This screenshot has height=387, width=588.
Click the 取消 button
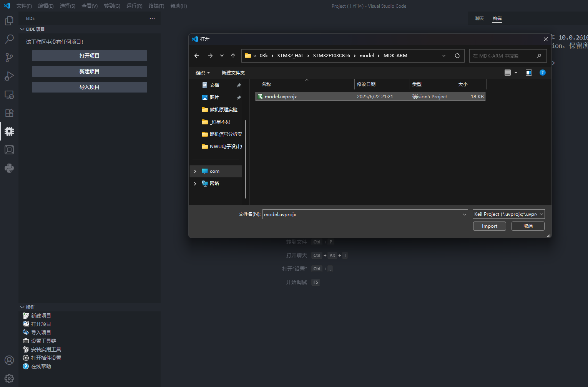pos(528,226)
